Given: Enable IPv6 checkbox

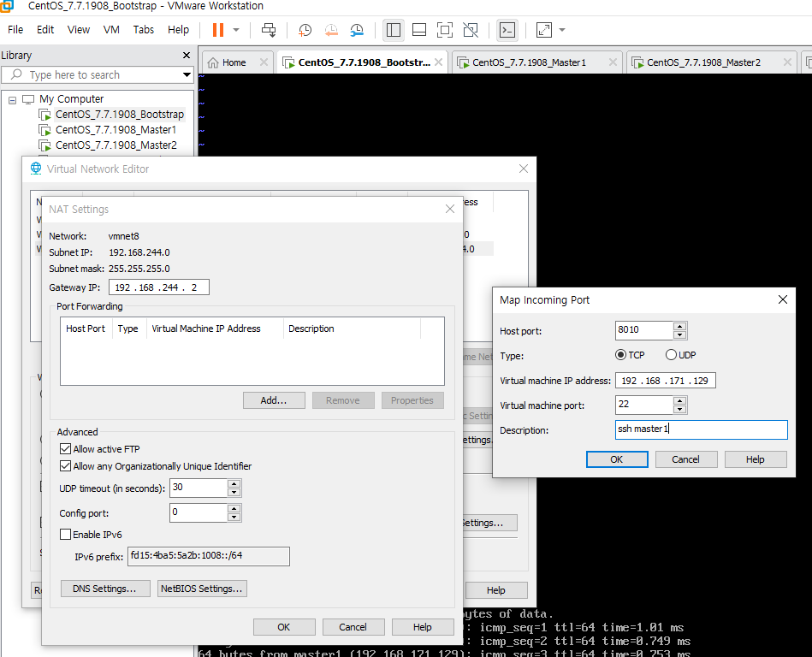Looking at the screenshot, I should click(x=65, y=535).
